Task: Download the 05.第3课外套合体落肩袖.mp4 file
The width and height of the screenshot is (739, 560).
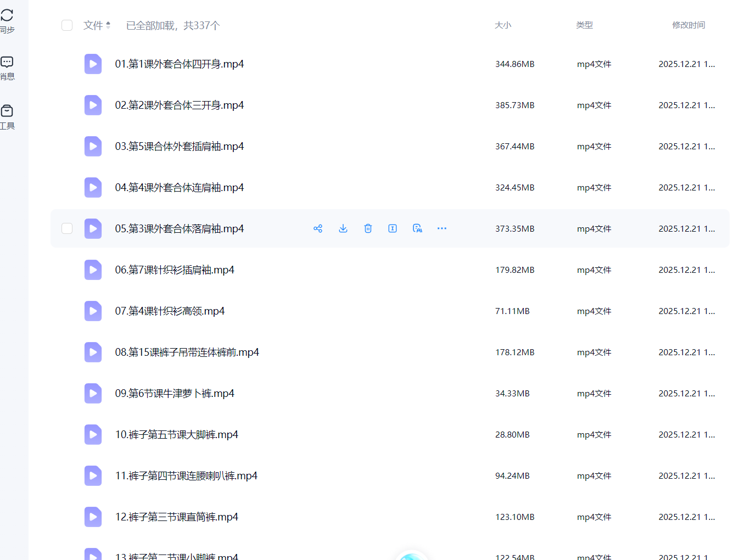Action: (343, 228)
